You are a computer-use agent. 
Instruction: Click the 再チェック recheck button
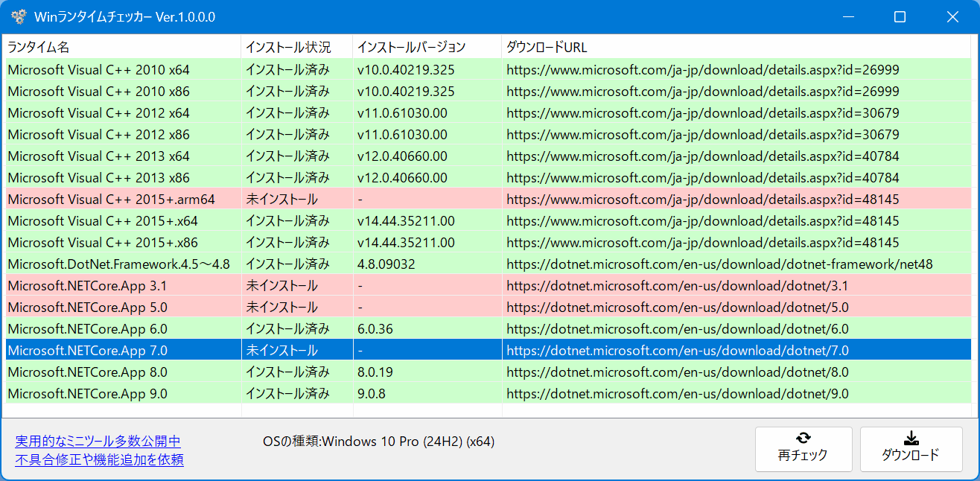click(804, 449)
